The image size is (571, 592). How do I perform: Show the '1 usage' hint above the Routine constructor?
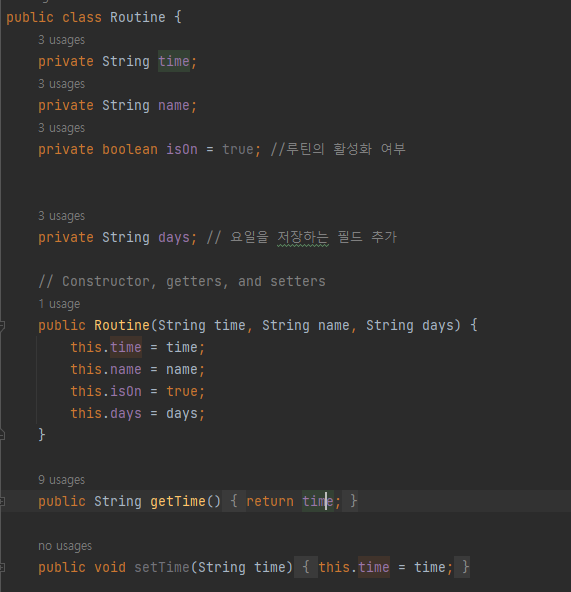click(59, 304)
